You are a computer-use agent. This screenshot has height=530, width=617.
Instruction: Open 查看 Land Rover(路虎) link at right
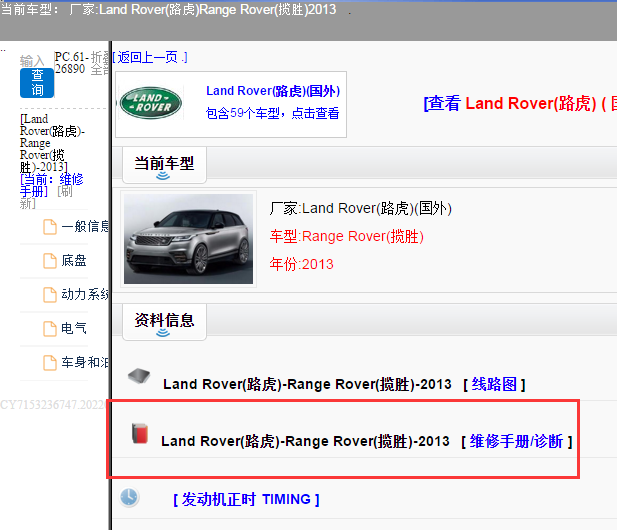coord(520,103)
